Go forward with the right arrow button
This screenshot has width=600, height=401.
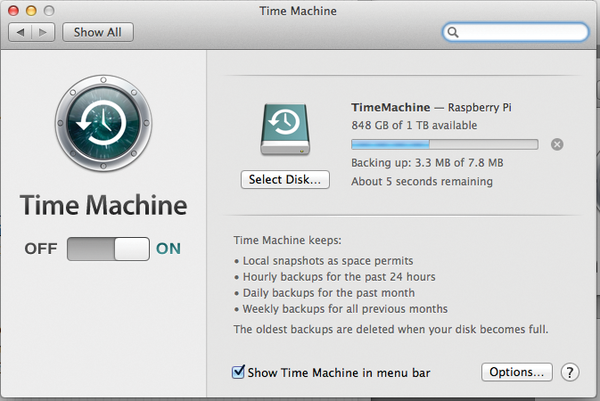click(x=43, y=32)
